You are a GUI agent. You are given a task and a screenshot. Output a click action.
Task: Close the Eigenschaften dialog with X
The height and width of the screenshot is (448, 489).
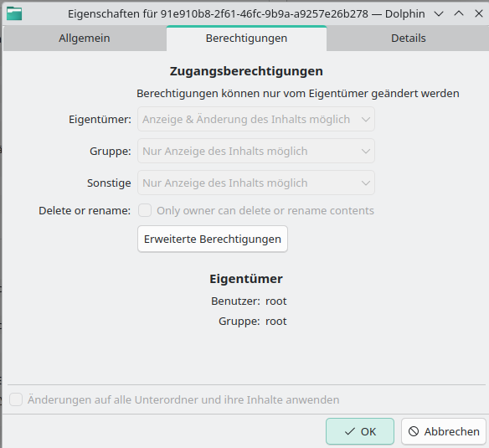click(479, 13)
